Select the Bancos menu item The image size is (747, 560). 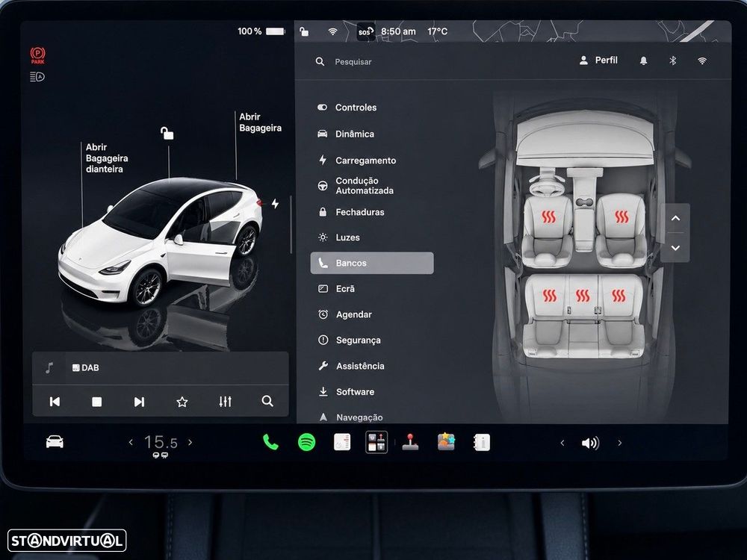point(372,263)
